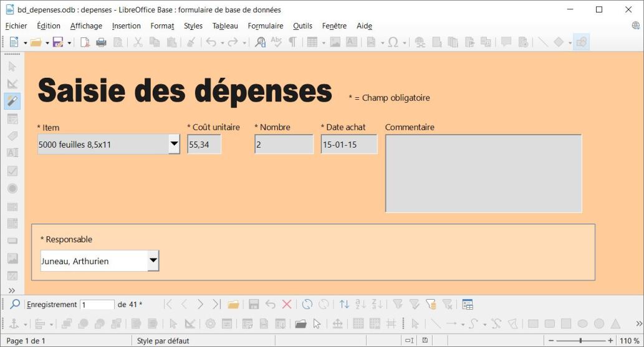Toggle the AutoFilter funnel icon

(398, 305)
